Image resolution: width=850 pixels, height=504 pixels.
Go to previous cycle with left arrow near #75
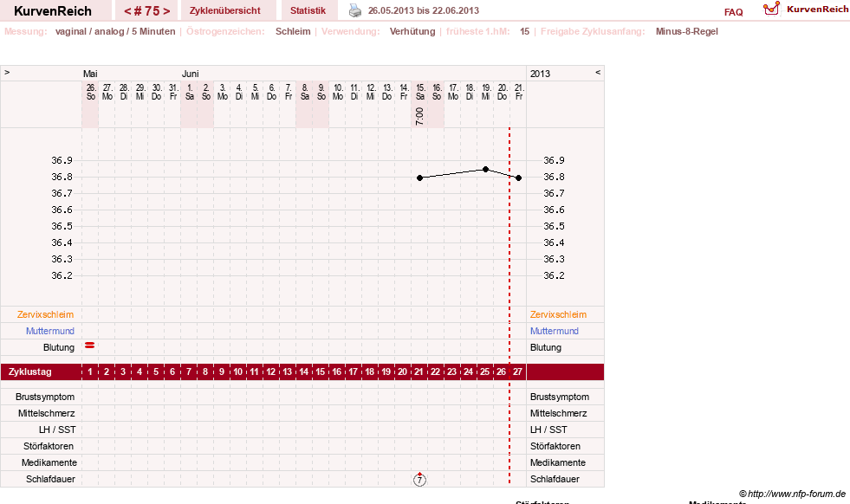tap(127, 11)
